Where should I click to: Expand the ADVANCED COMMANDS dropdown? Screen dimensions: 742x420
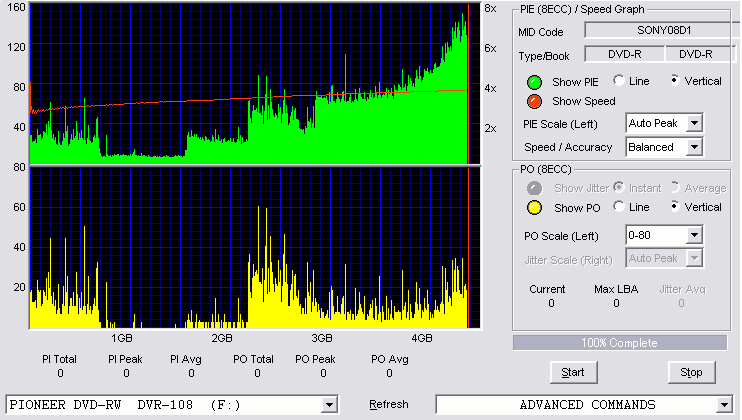coord(724,405)
